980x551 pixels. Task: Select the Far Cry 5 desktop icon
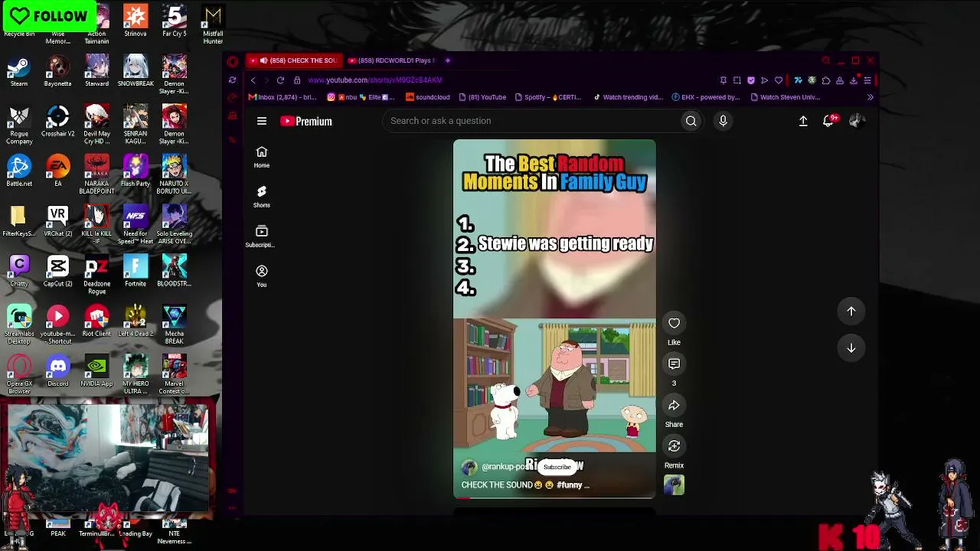174,22
